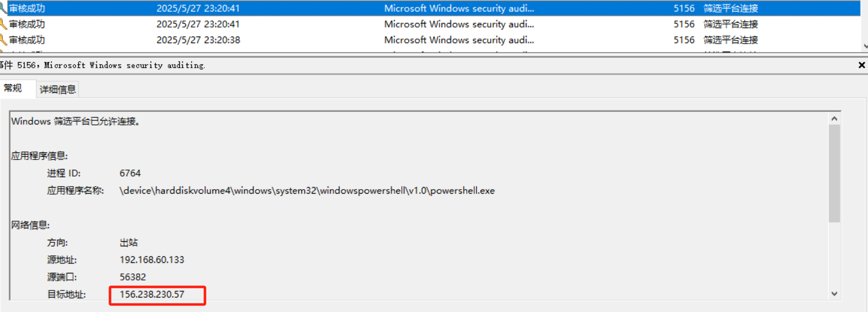Click the source address 192.168.60.133
The height and width of the screenshot is (312, 868).
152,260
